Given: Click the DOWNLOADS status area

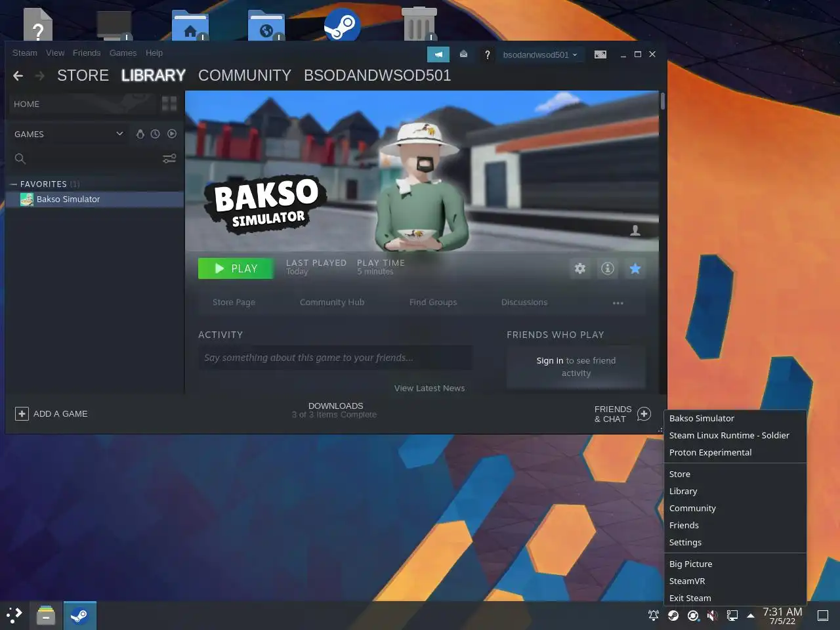Looking at the screenshot, I should tap(335, 410).
